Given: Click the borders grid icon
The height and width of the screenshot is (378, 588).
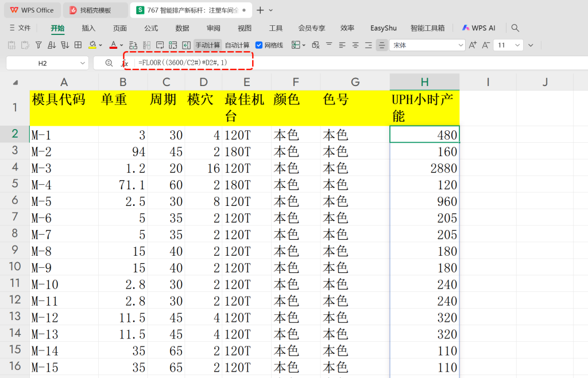Looking at the screenshot, I should pos(78,45).
